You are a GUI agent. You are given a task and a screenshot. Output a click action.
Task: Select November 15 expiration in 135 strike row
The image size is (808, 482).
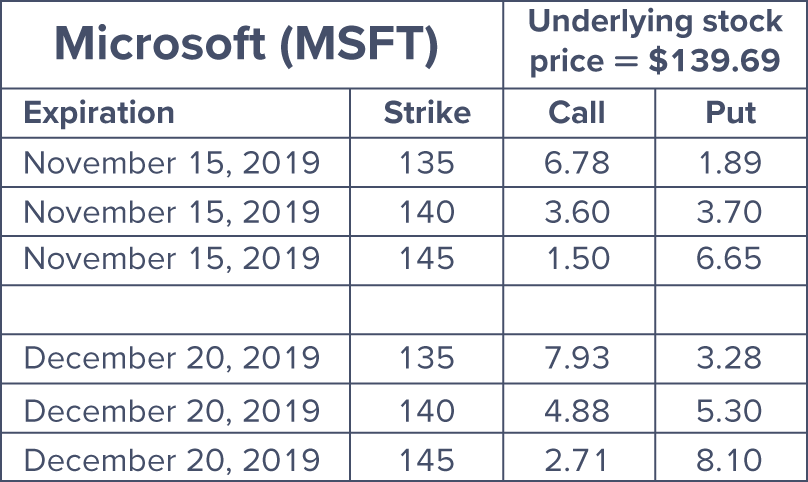(x=175, y=162)
